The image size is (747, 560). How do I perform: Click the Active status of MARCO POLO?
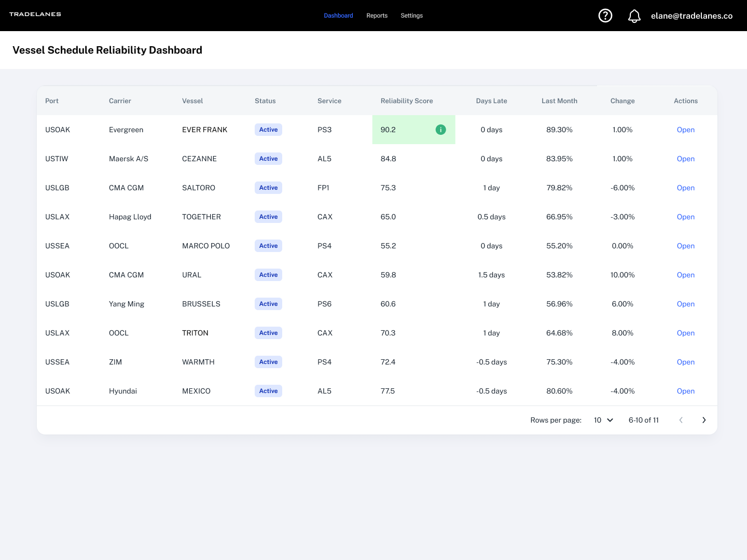click(268, 246)
